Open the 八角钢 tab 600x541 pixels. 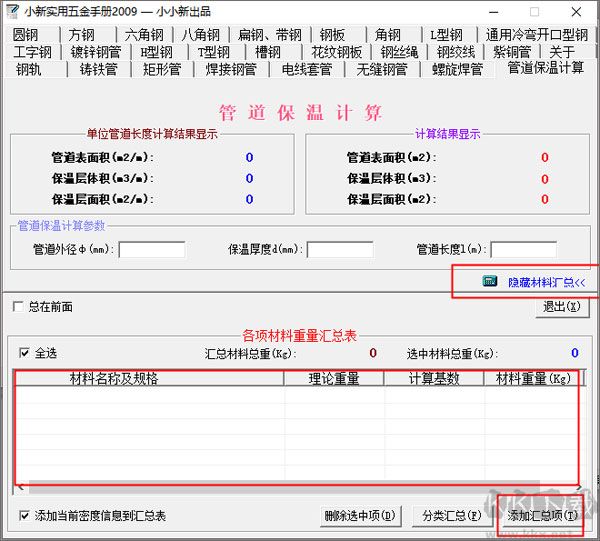[201, 35]
